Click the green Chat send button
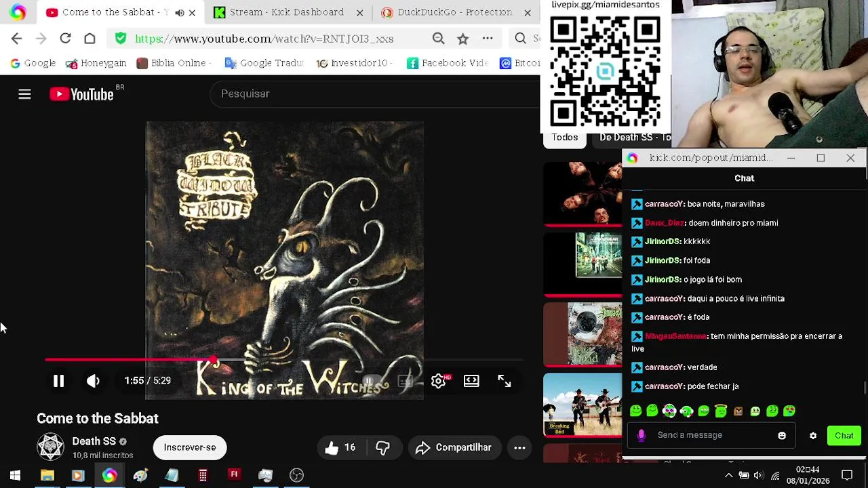 (844, 436)
